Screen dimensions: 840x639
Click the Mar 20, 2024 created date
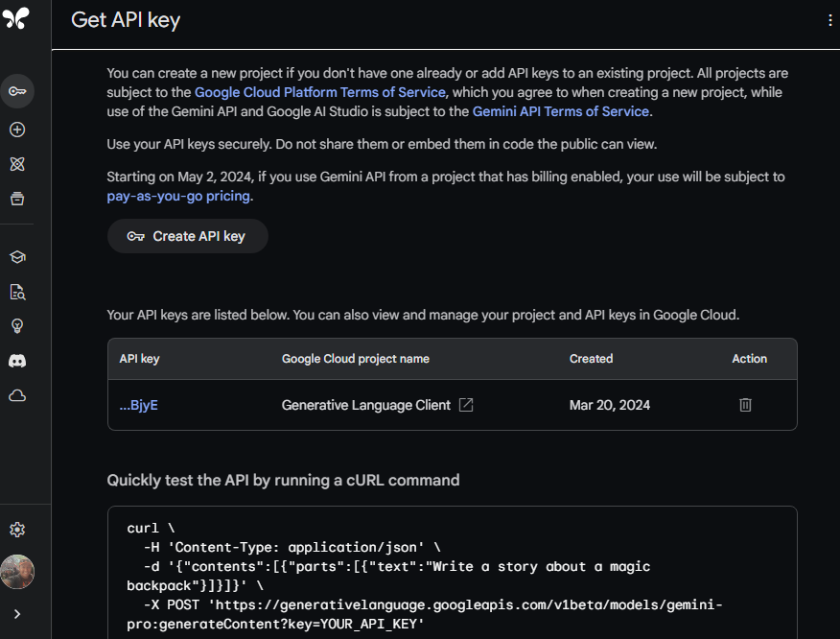610,405
